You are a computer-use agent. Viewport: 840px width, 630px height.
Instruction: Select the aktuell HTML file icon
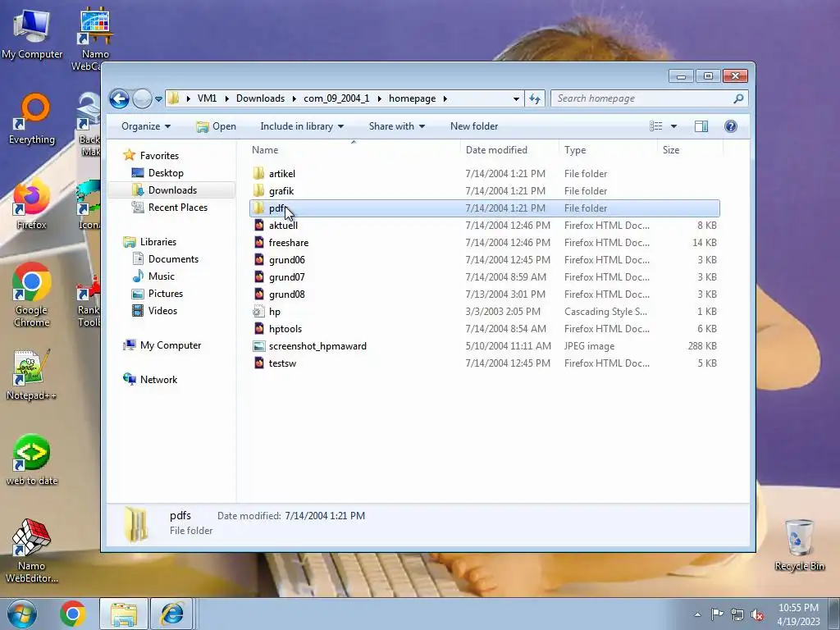[x=258, y=226]
